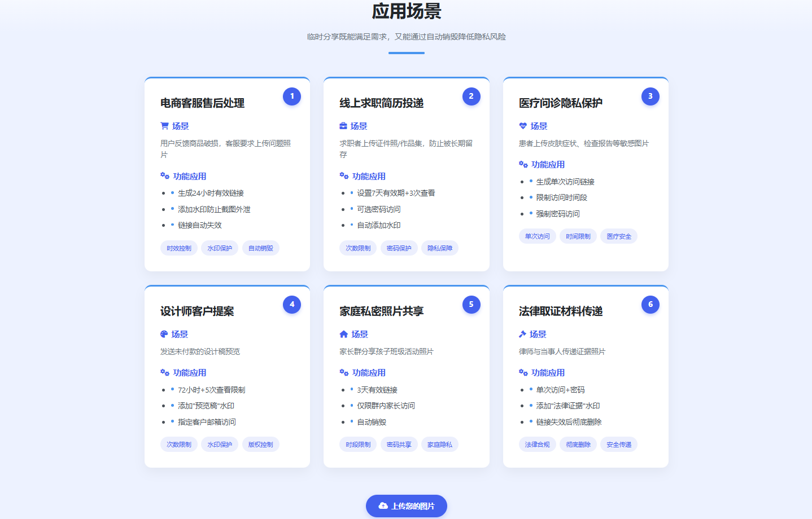Click the number 3 badge on the medical card
The height and width of the screenshot is (519, 812).
(650, 96)
